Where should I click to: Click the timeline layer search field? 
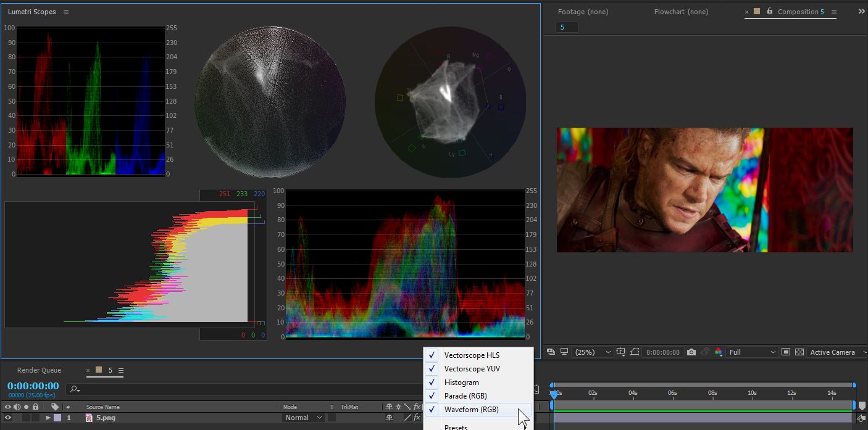(x=244, y=389)
